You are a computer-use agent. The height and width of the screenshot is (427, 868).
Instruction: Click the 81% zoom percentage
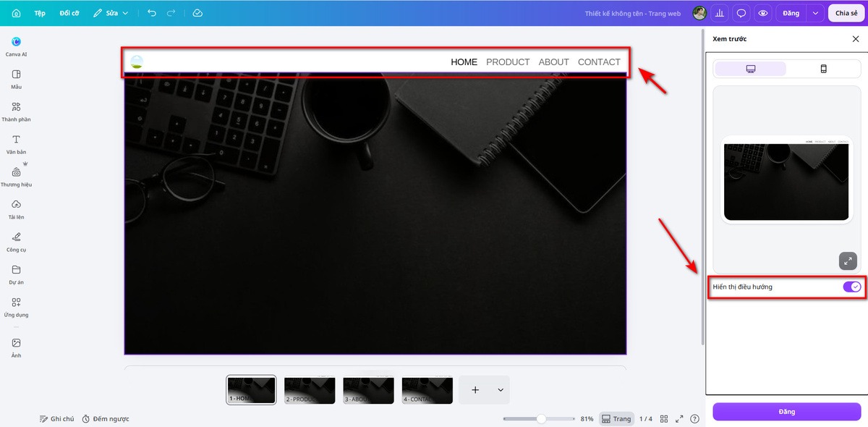tap(587, 419)
